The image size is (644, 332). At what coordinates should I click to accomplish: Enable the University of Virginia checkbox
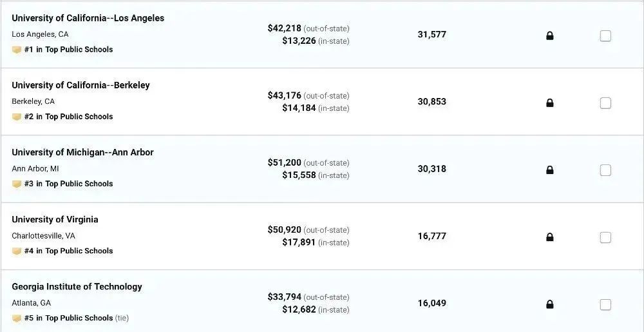(605, 237)
